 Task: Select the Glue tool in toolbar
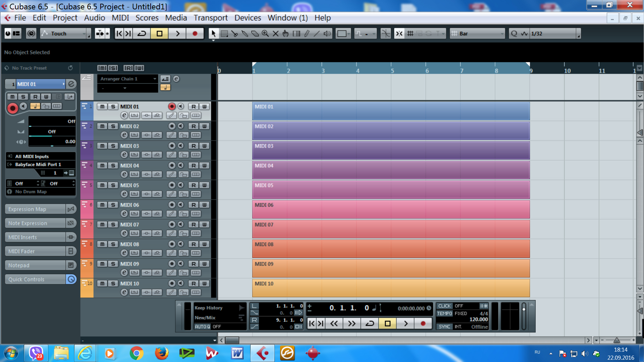click(245, 34)
